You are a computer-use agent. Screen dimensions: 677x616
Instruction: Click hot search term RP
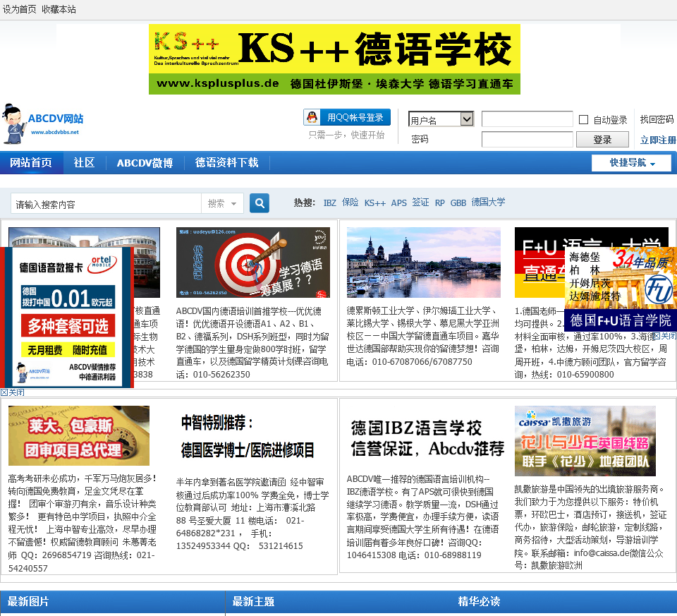(439, 203)
